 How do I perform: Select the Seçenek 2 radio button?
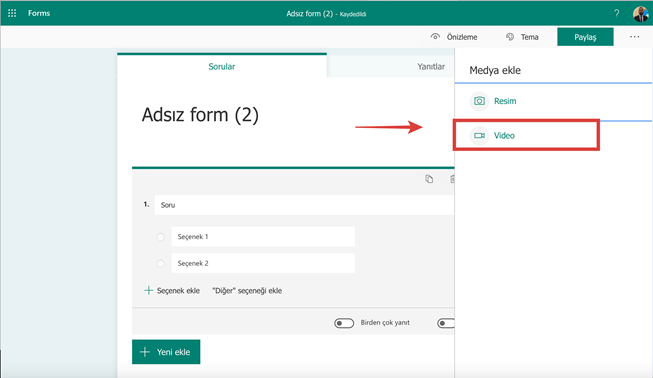[160, 264]
